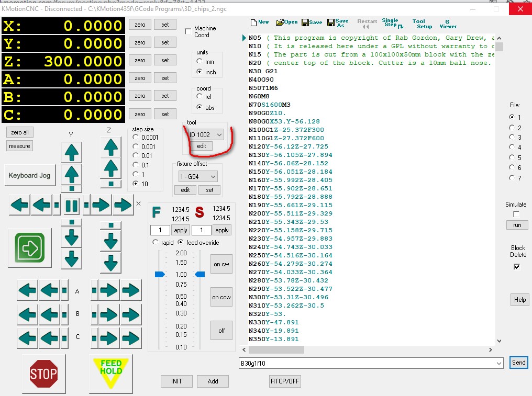Click the Save As toolbar icon

(337, 22)
